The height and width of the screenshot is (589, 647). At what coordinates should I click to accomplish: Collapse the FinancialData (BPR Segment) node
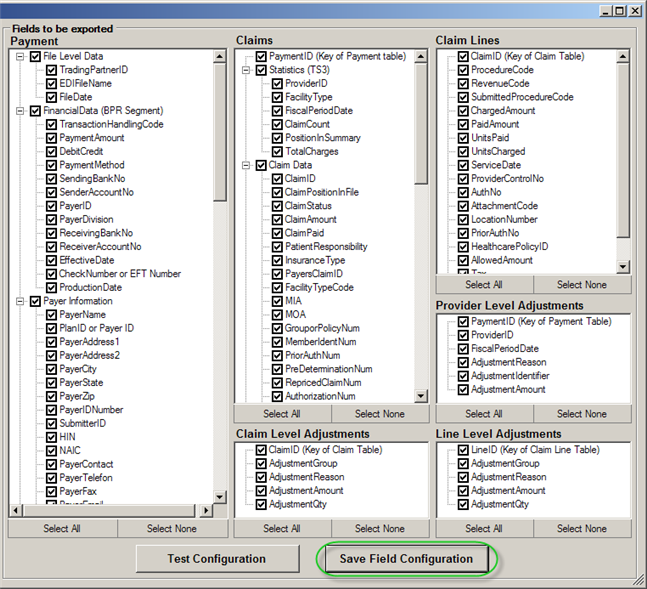(x=21, y=111)
